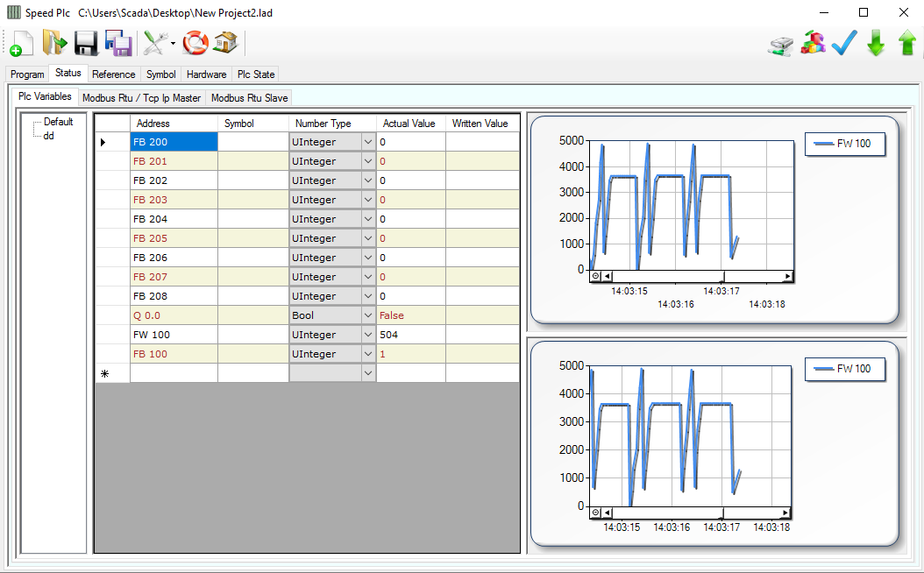Click the green down arrow download icon
This screenshot has width=924, height=573.
pos(875,43)
